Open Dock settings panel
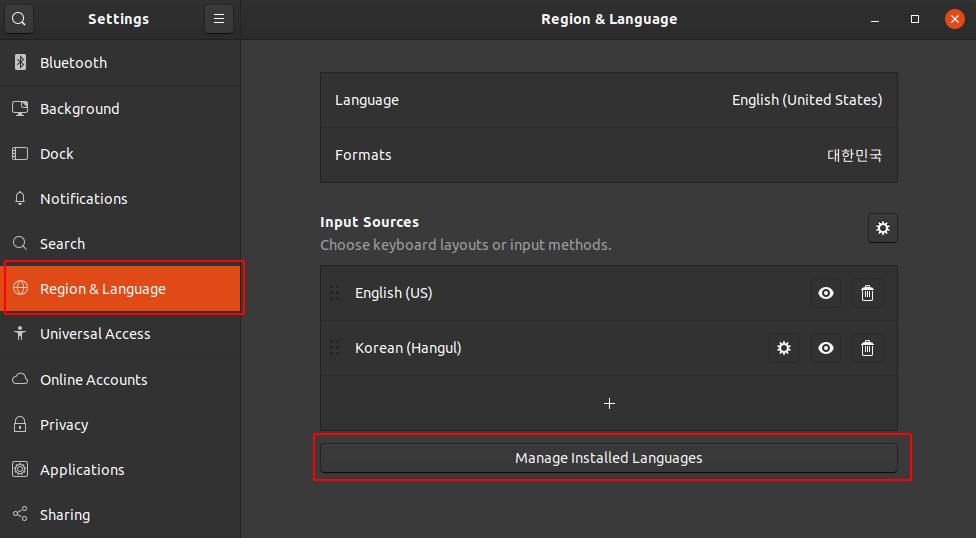This screenshot has width=976, height=538. pos(120,153)
